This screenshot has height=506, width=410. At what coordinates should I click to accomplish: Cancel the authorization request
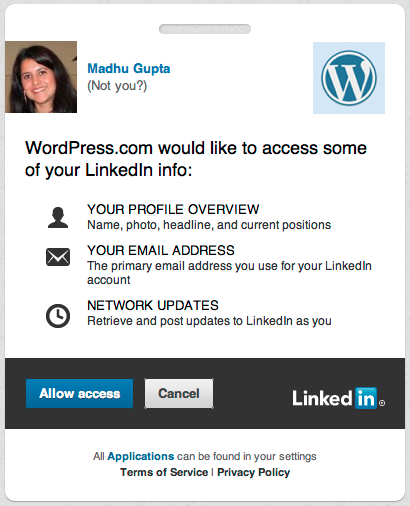click(x=179, y=393)
